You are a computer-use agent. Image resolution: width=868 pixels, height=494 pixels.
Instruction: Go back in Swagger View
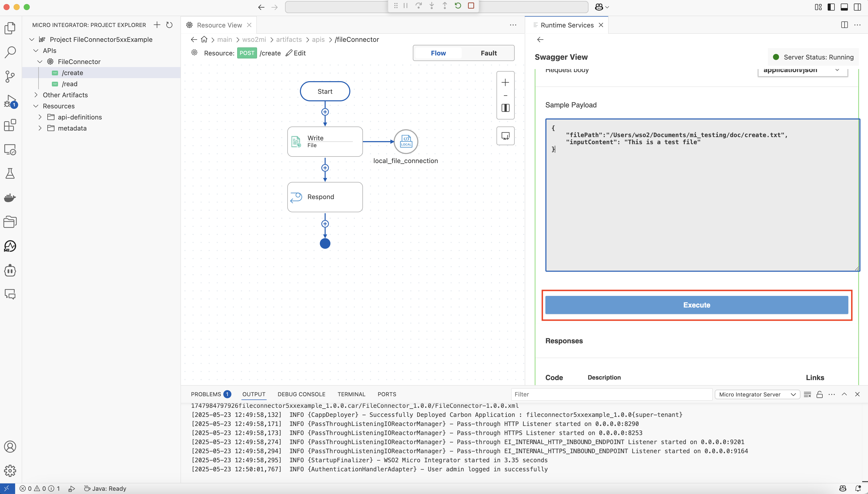click(540, 40)
